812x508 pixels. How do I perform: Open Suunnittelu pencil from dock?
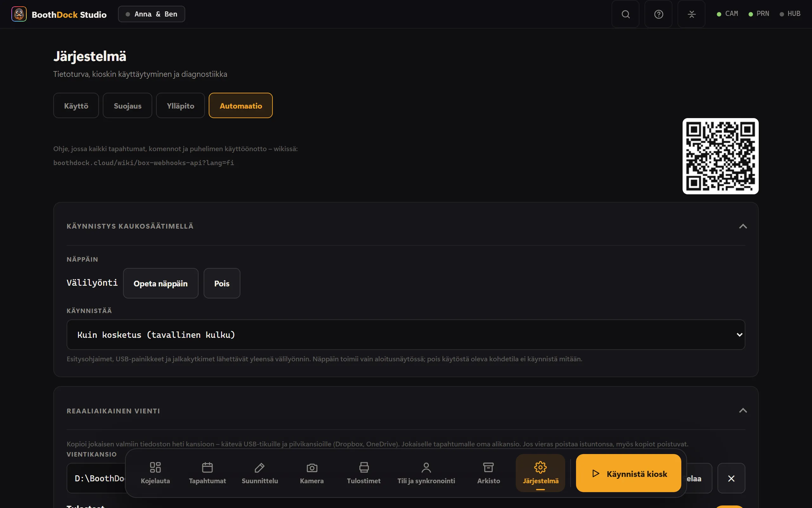260,473
